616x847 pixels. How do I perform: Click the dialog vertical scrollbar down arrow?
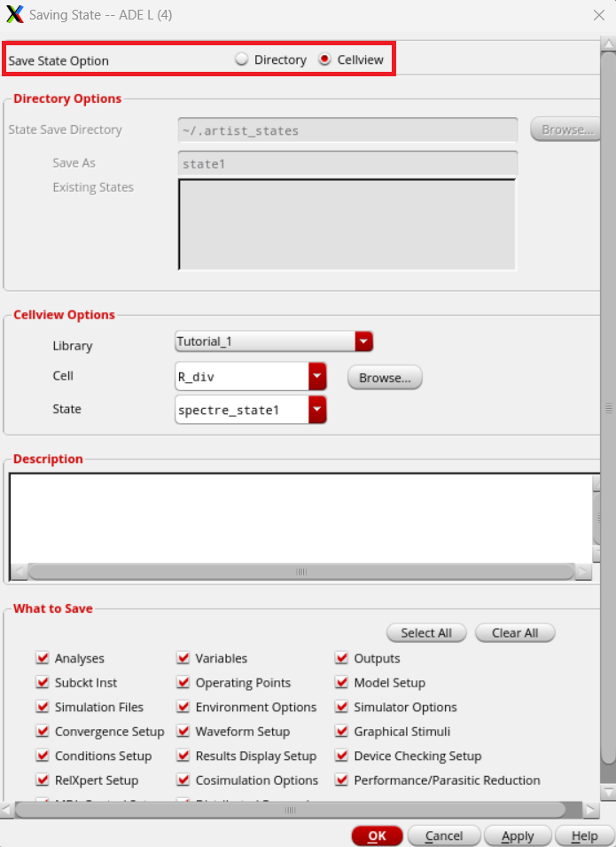[x=608, y=792]
